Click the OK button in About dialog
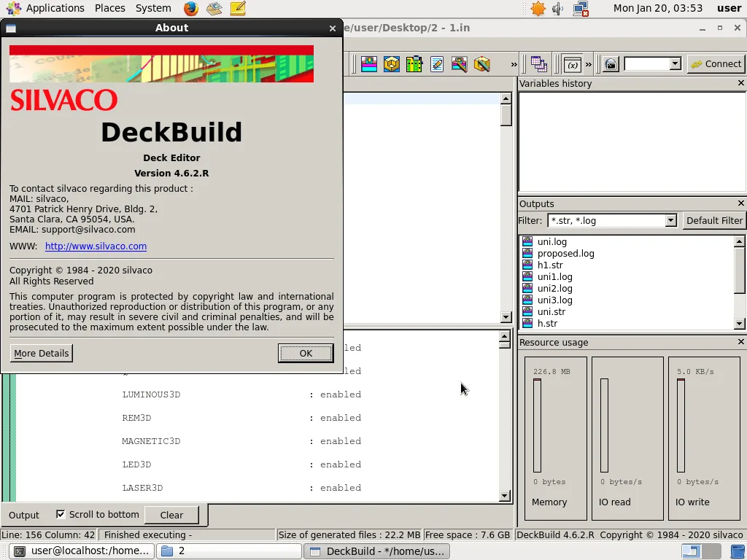This screenshot has height=560, width=747. point(306,354)
